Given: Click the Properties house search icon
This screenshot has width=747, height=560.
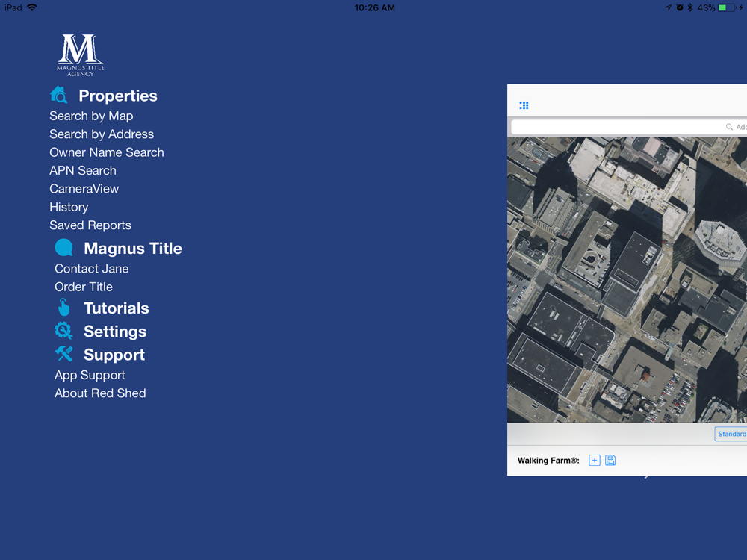Looking at the screenshot, I should [x=58, y=95].
